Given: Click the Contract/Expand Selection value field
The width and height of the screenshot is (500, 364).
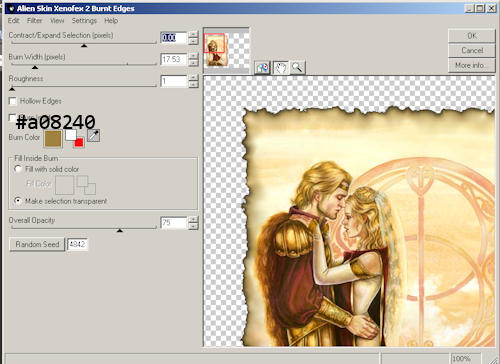Looking at the screenshot, I should tap(174, 38).
